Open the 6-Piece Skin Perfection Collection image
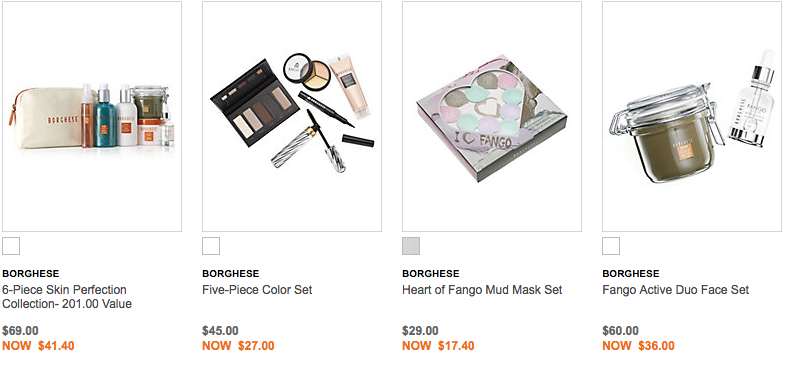The width and height of the screenshot is (785, 373). [x=92, y=116]
